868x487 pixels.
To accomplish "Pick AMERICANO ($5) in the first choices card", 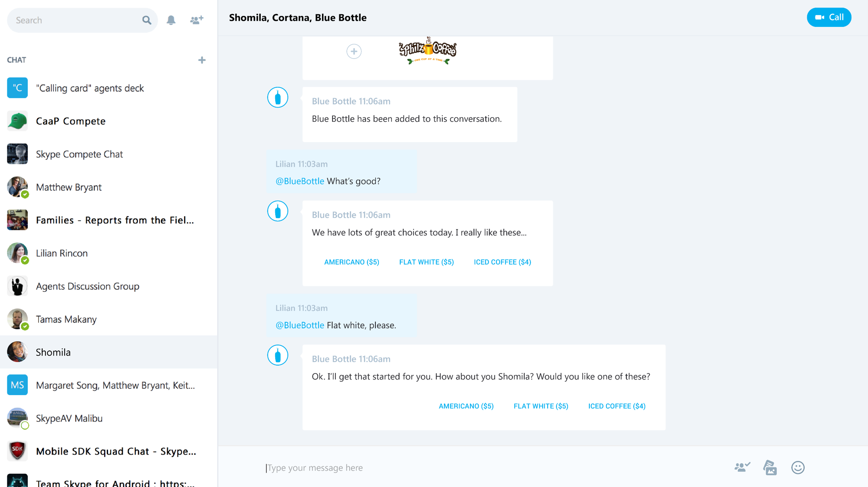I will 352,262.
